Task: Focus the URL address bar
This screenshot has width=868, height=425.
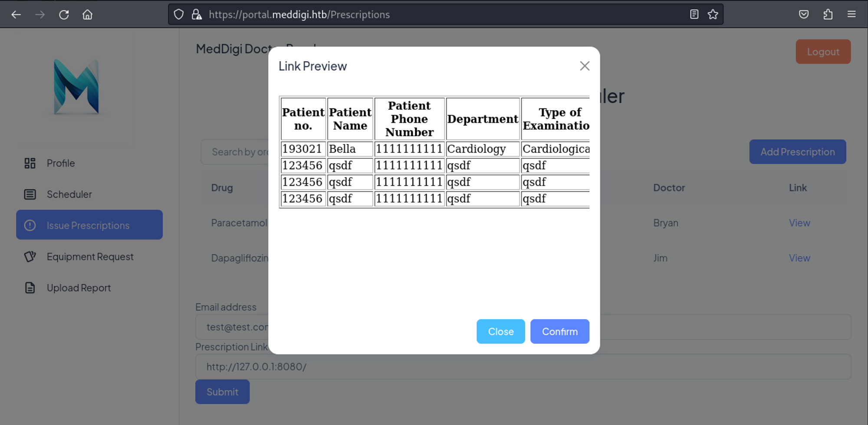Action: tap(434, 15)
